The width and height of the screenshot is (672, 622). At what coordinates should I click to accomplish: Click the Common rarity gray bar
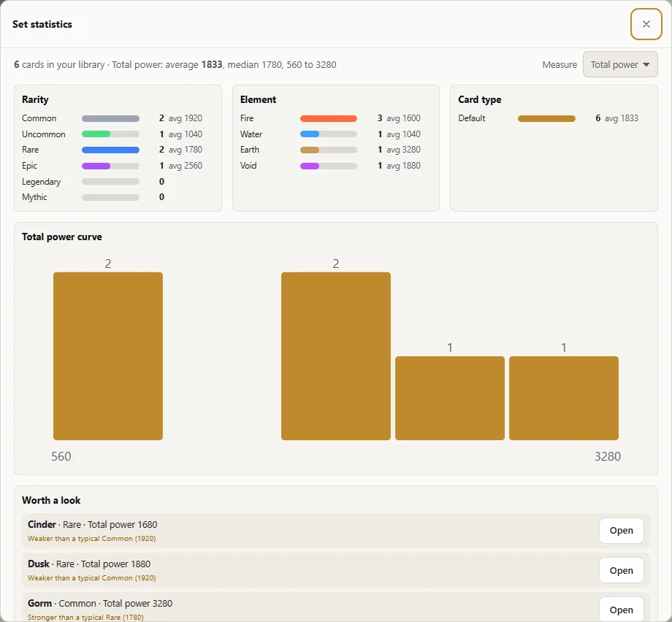pyautogui.click(x=110, y=119)
